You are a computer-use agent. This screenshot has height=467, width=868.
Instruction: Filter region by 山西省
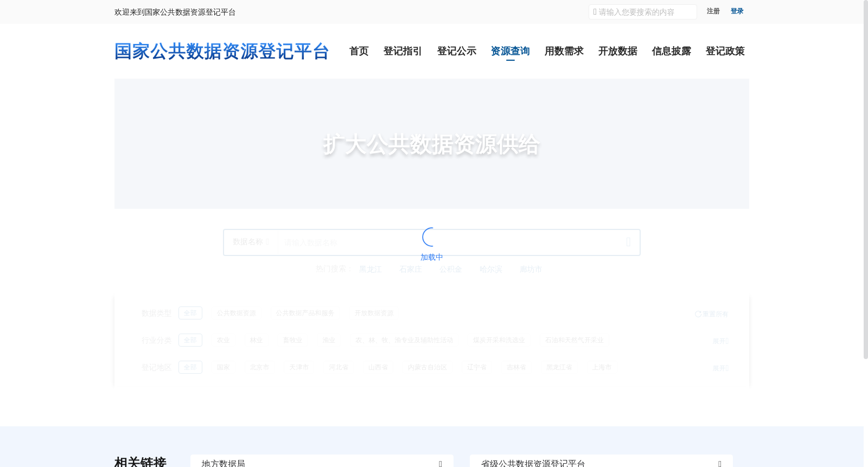tap(378, 367)
